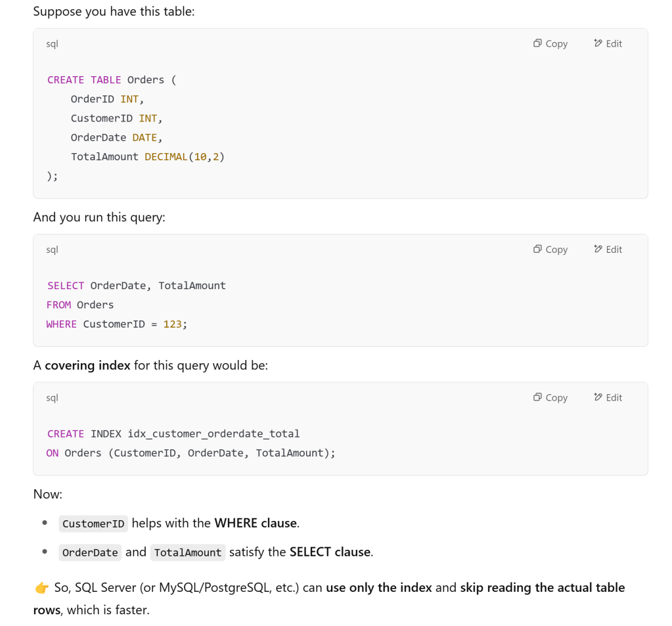
Task: Copy the CREATE INDEX code block
Action: pyautogui.click(x=550, y=397)
